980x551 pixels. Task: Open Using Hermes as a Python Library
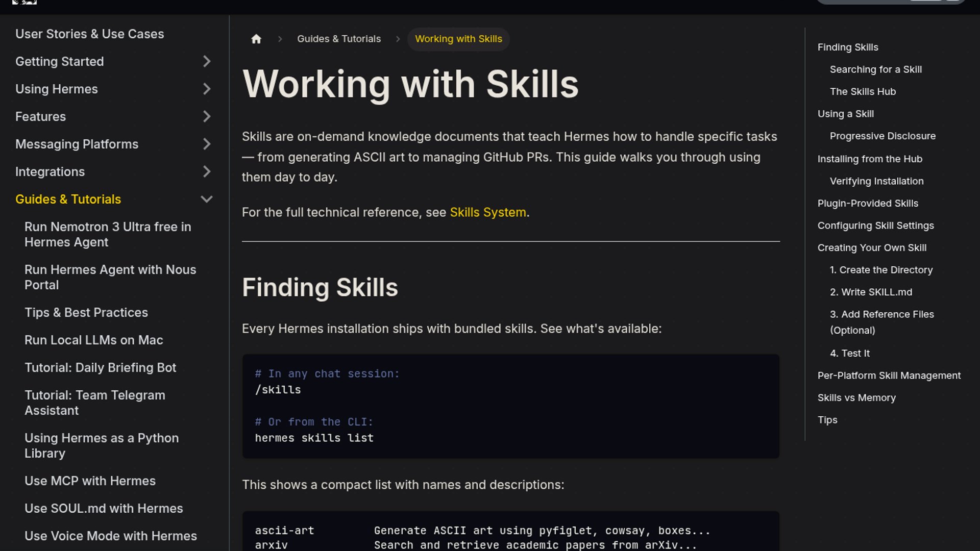pyautogui.click(x=102, y=445)
